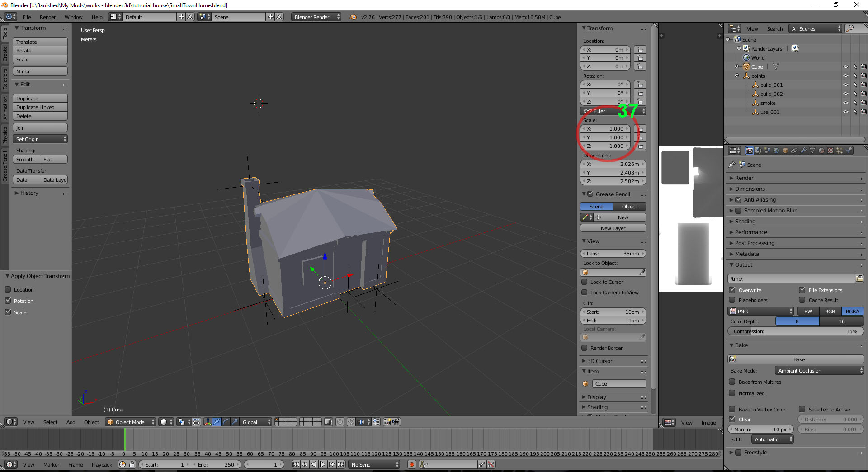The width and height of the screenshot is (868, 472).
Task: Open the Add menu in 3D view header
Action: click(71, 422)
